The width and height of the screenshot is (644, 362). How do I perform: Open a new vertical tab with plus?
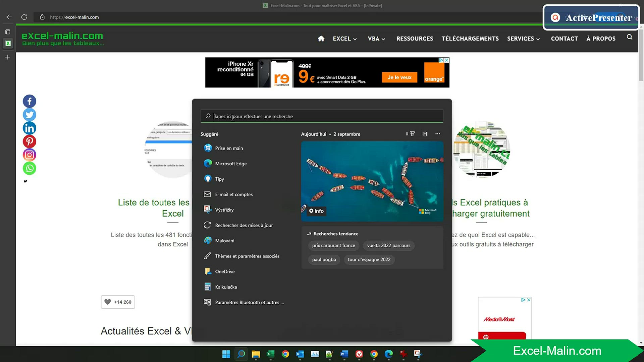tap(8, 57)
